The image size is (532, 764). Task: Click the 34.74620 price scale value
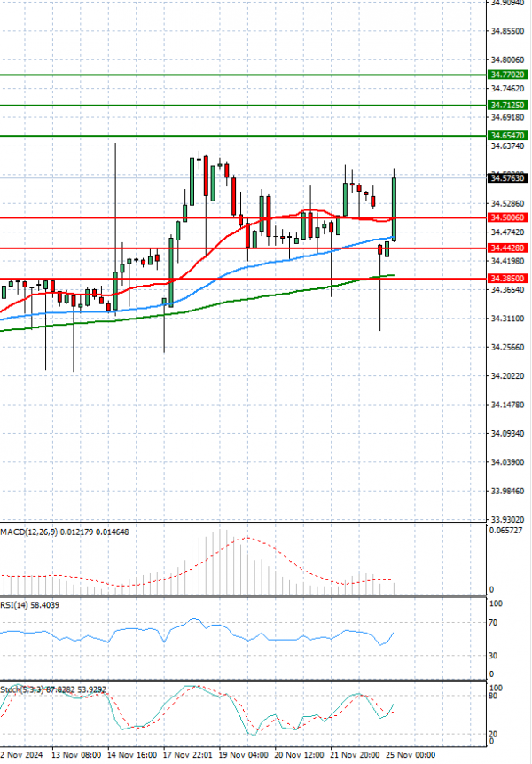click(x=508, y=89)
